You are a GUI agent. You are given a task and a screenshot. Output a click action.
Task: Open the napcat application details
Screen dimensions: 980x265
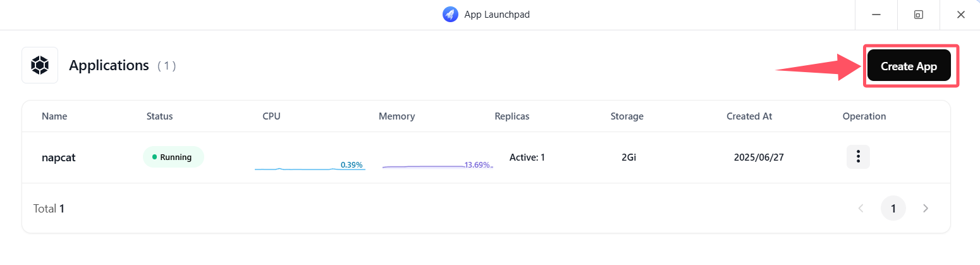(59, 157)
